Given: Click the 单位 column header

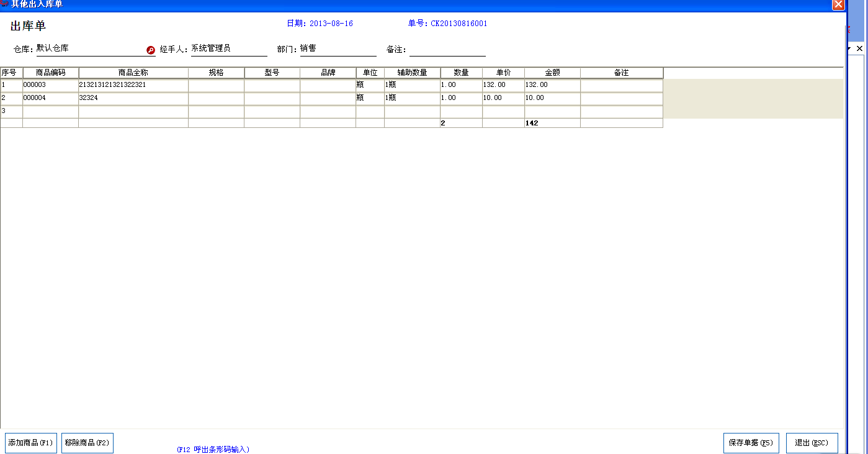Looking at the screenshot, I should (370, 73).
